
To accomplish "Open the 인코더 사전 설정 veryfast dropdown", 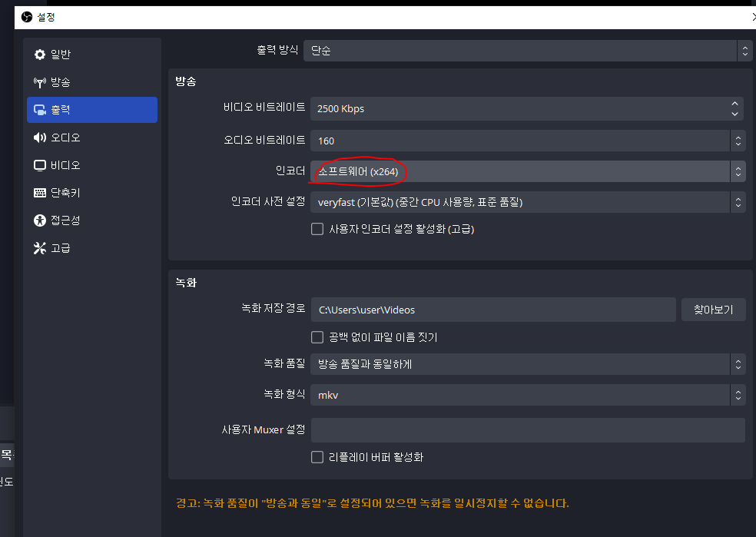I will tap(528, 202).
